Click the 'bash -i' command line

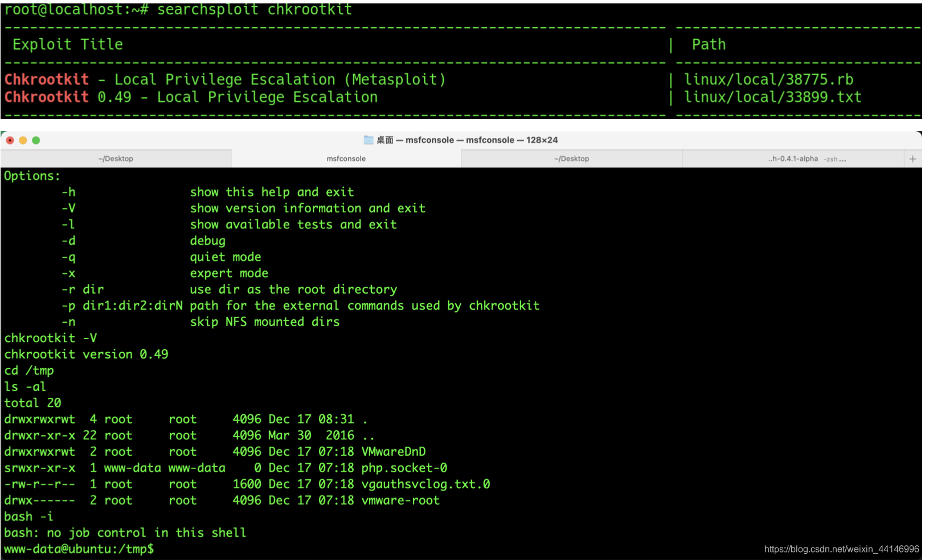click(28, 517)
